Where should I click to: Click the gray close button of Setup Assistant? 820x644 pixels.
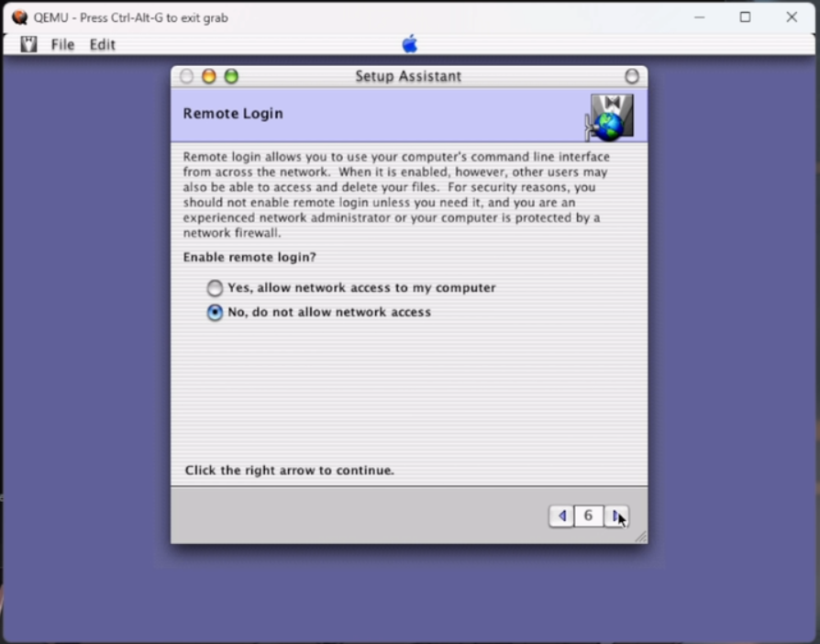click(x=186, y=77)
